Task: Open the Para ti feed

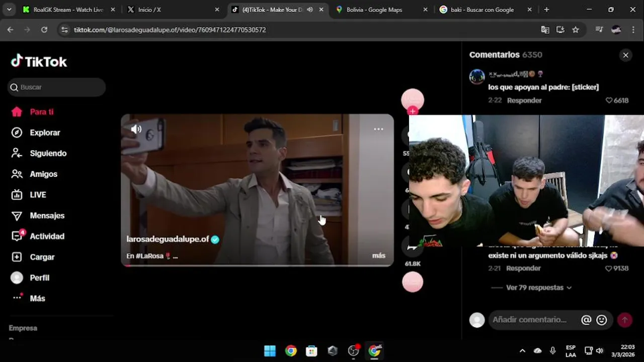Action: coord(33,112)
